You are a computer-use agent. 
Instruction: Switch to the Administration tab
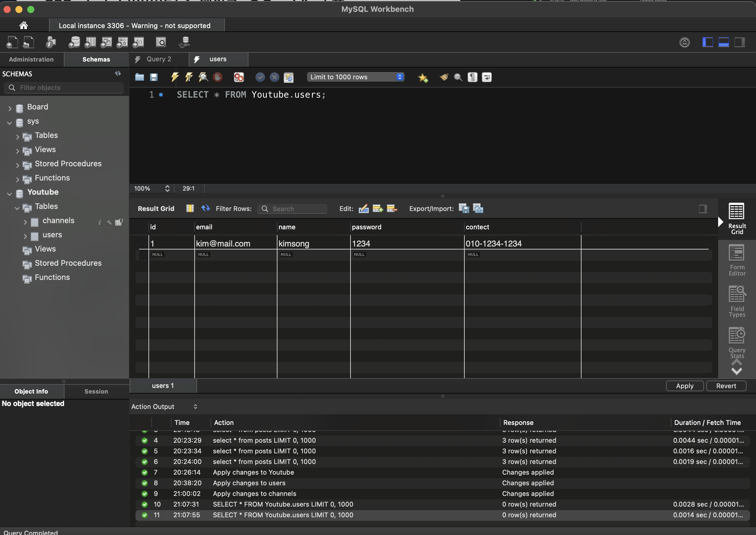pyautogui.click(x=31, y=59)
